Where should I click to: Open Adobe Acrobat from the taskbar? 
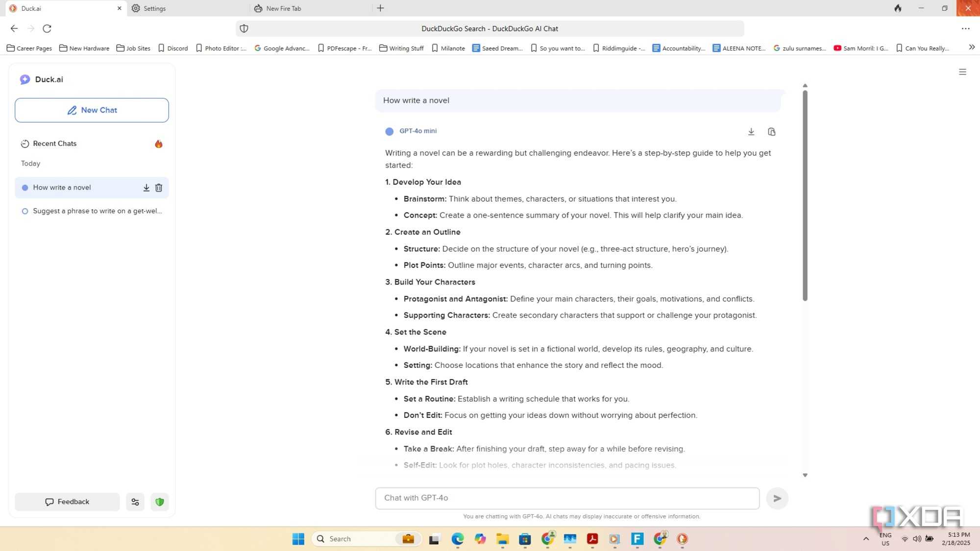pyautogui.click(x=592, y=539)
